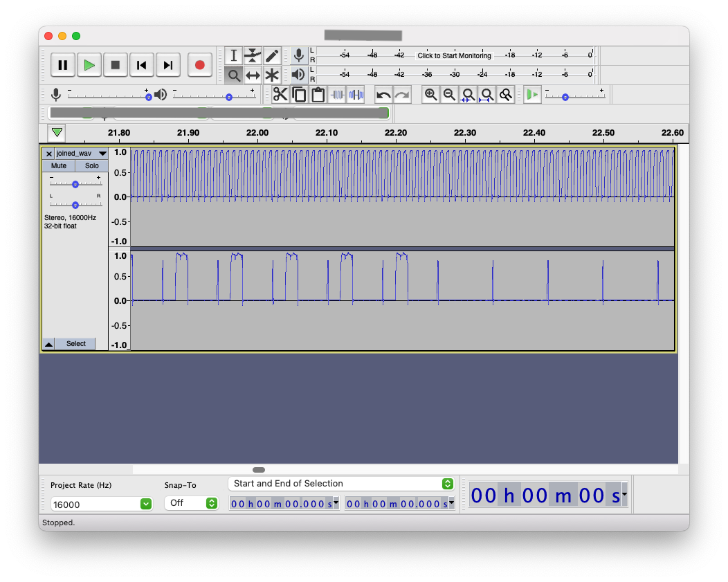
Task: Click the 16000 project rate field
Action: pos(95,504)
